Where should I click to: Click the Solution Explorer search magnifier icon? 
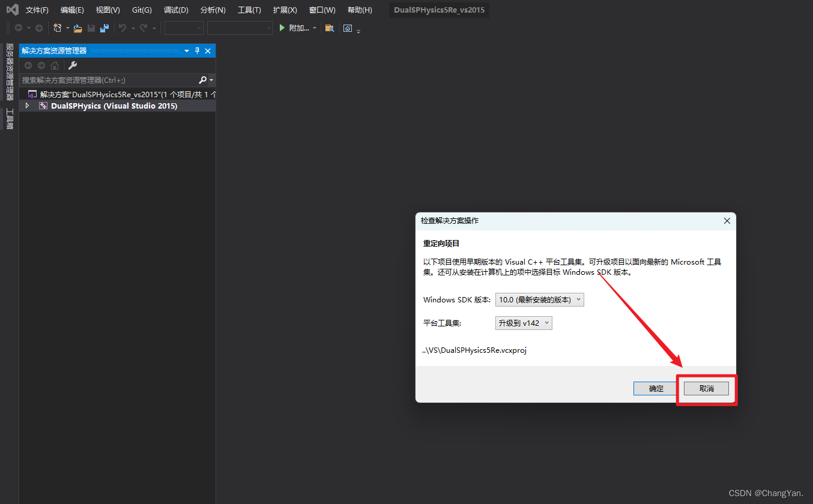(203, 80)
